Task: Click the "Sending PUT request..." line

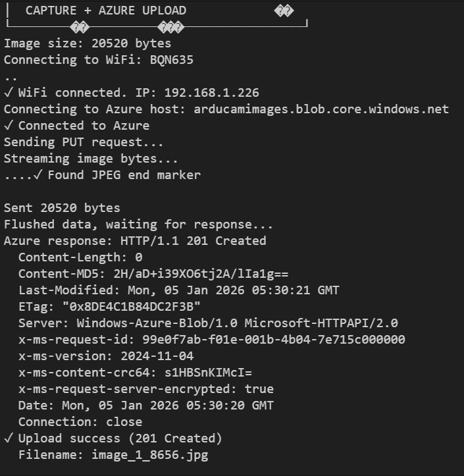Action: (84, 142)
